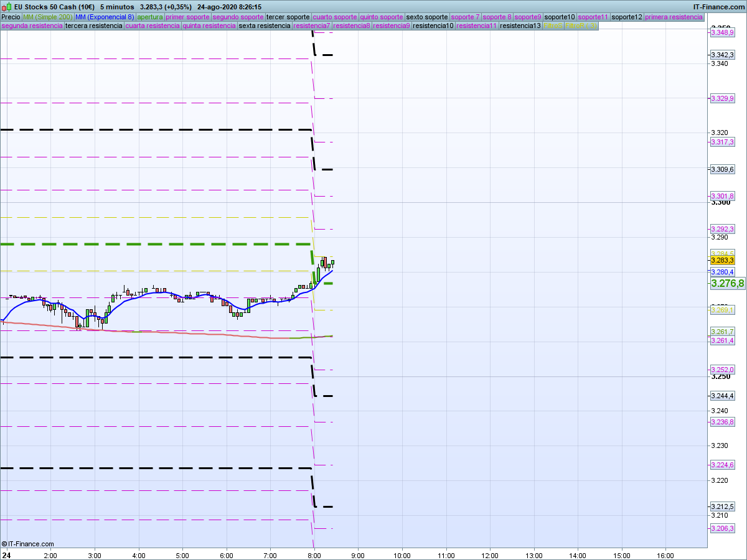Select the 'tercera resistencia' legend label
The height and width of the screenshot is (560, 747).
93,26
